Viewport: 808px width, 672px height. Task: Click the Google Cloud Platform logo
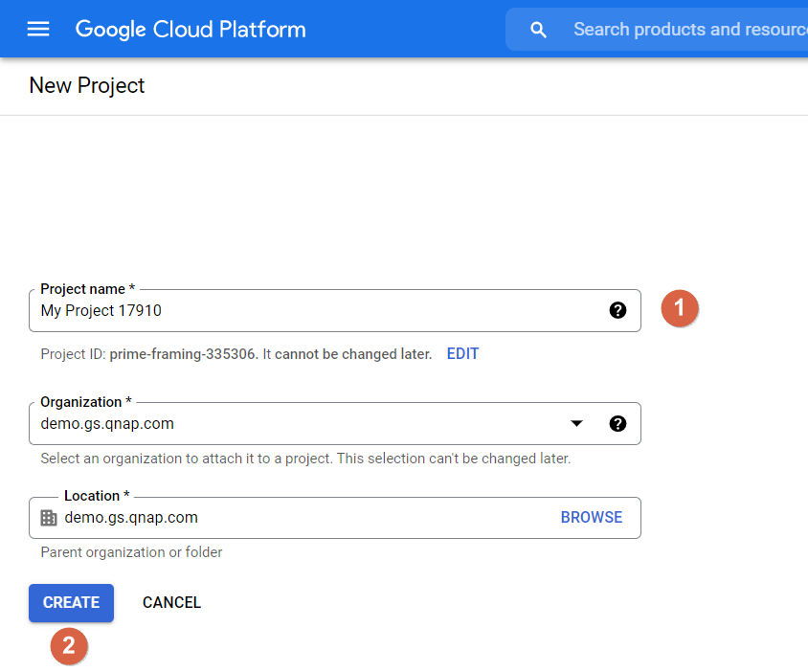click(x=191, y=29)
